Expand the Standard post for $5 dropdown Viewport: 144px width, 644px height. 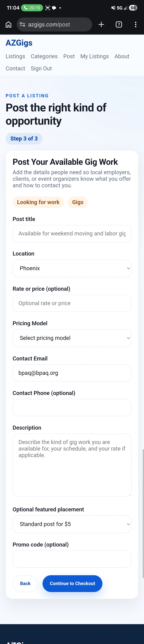click(x=72, y=524)
